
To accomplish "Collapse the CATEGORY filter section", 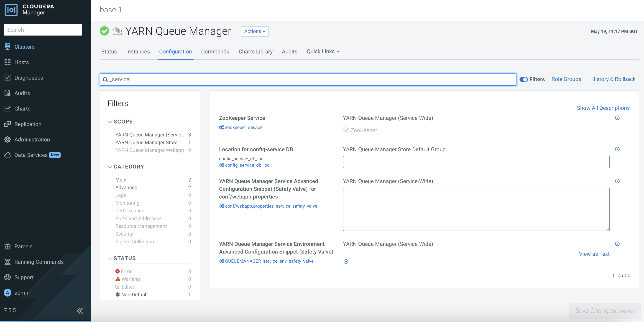I will coord(110,167).
